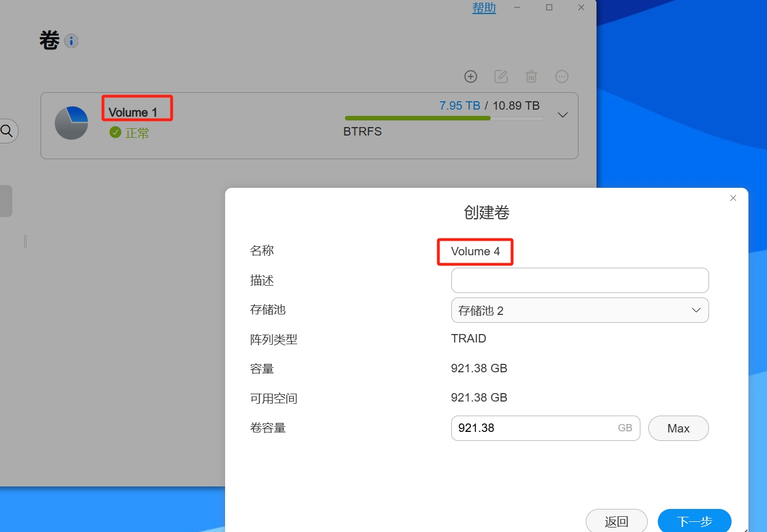Click the edit volume pencil icon
Viewport: 767px width, 532px height.
501,76
